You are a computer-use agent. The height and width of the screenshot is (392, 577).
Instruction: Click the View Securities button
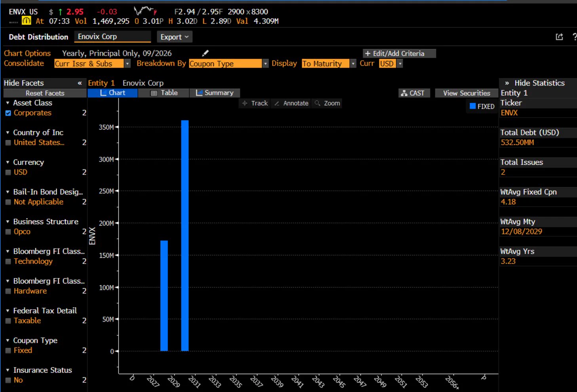click(x=467, y=93)
